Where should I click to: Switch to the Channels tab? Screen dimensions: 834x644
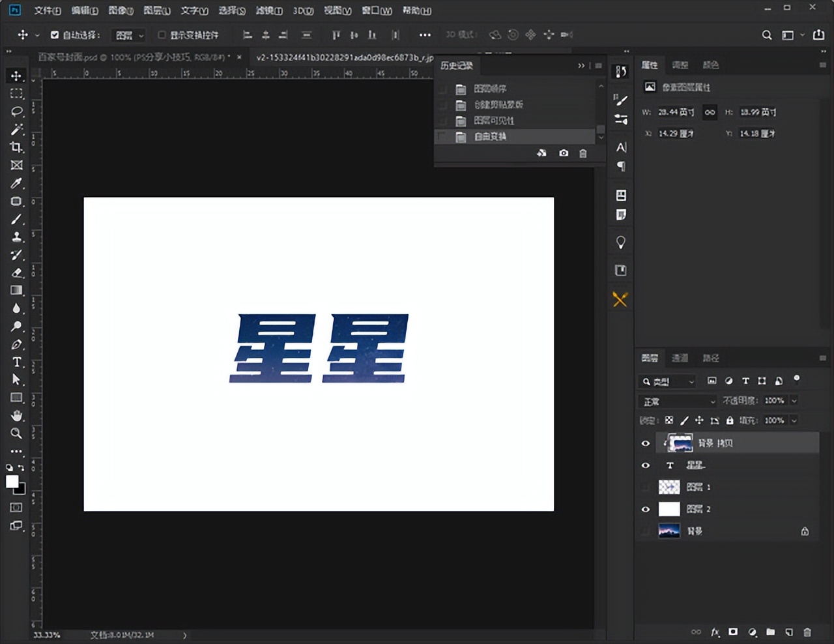(x=680, y=358)
